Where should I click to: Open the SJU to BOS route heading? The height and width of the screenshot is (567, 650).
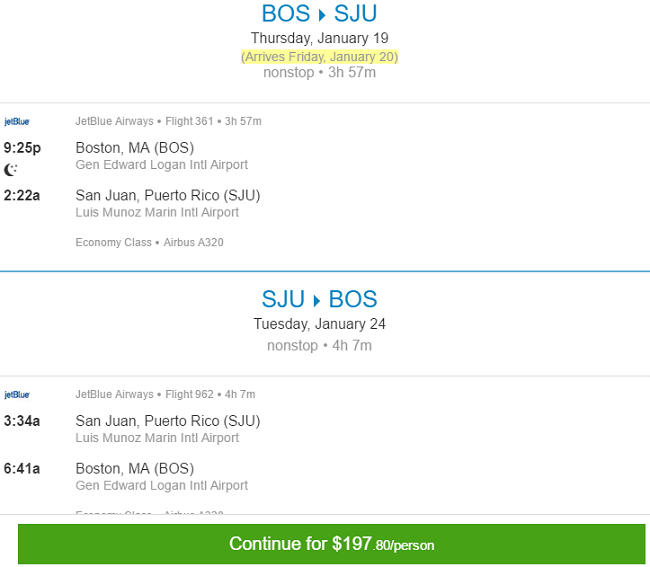tap(319, 299)
